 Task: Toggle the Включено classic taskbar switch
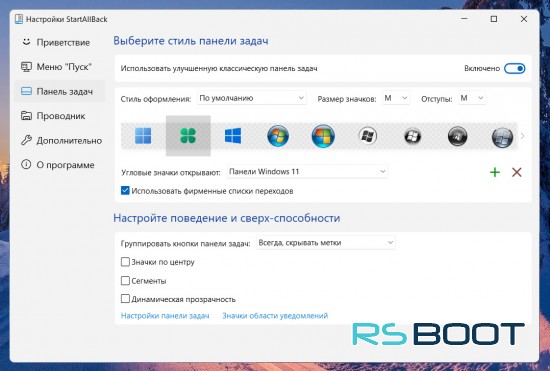pos(515,68)
